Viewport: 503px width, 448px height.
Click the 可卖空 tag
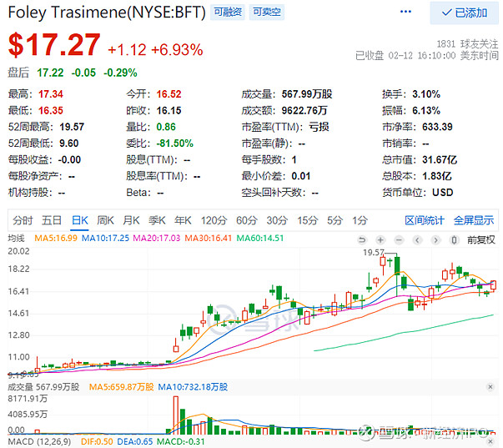coord(267,13)
